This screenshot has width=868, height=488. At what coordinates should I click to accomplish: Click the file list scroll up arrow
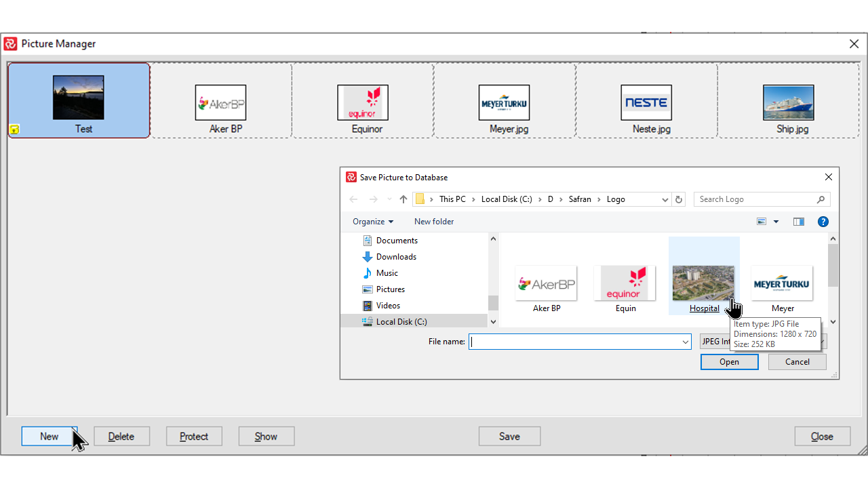pos(833,239)
